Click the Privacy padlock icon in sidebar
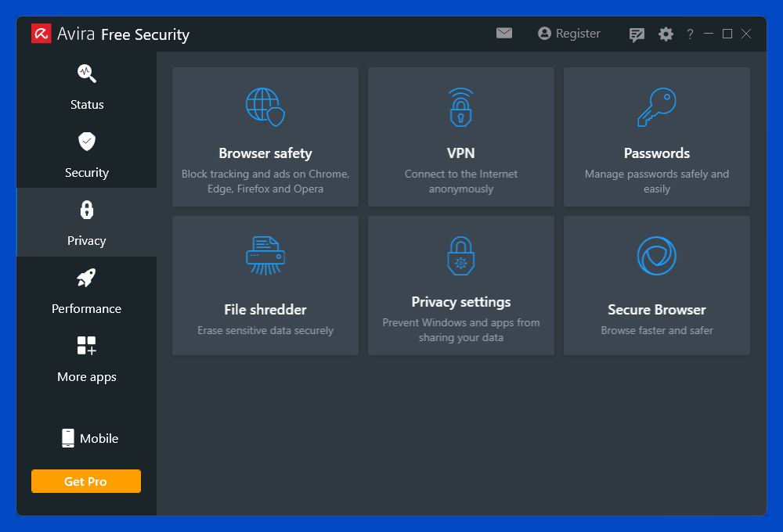The height and width of the screenshot is (532, 783). click(x=87, y=210)
